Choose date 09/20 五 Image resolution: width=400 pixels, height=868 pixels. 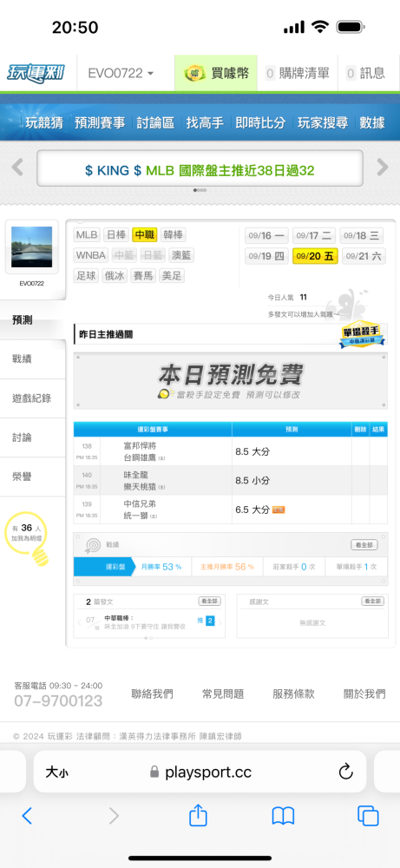pos(315,256)
